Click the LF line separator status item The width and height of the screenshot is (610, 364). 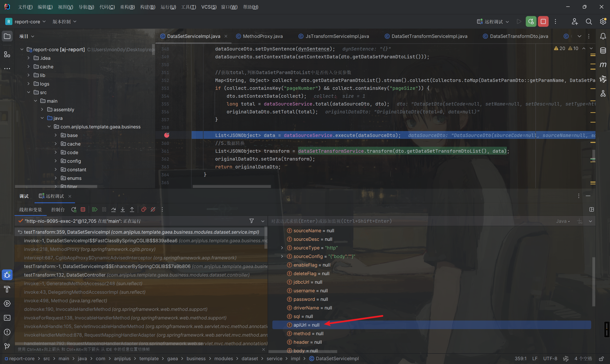535,359
